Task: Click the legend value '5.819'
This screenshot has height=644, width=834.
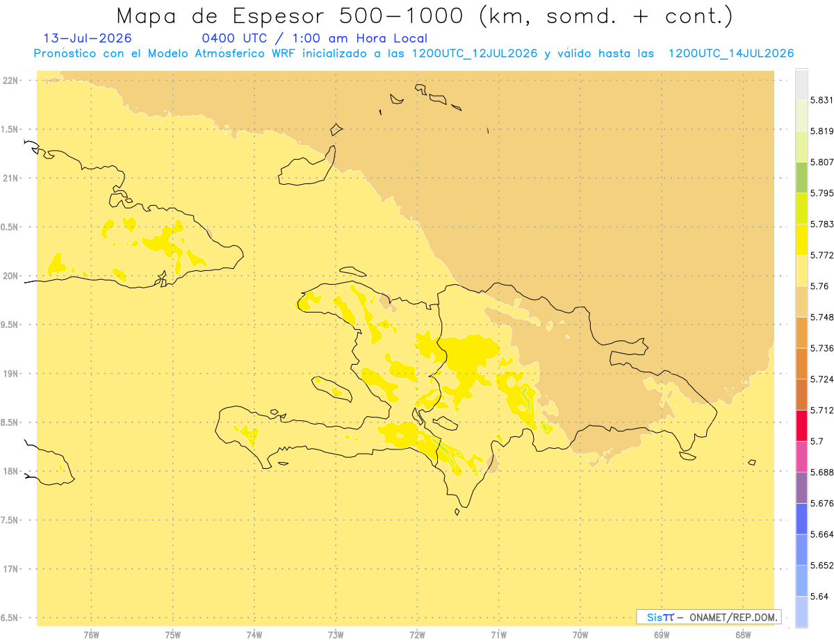Action: pyautogui.click(x=822, y=131)
